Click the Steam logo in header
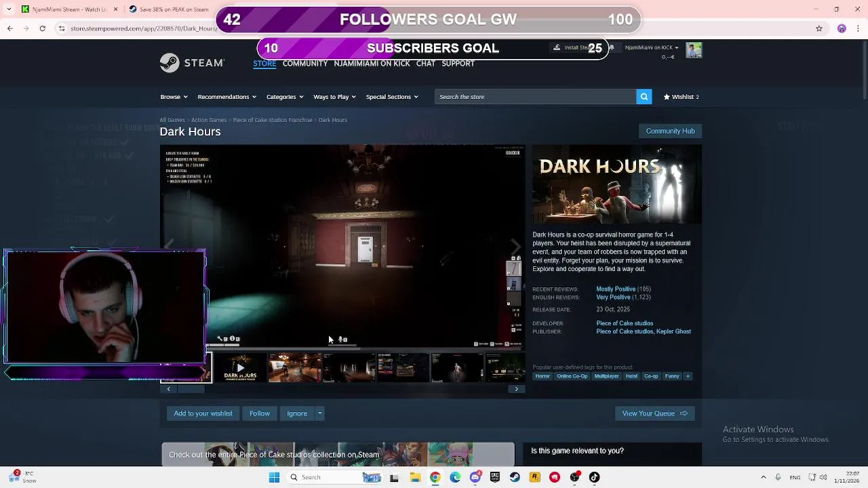Screen dimensions: 868x488 192,63
